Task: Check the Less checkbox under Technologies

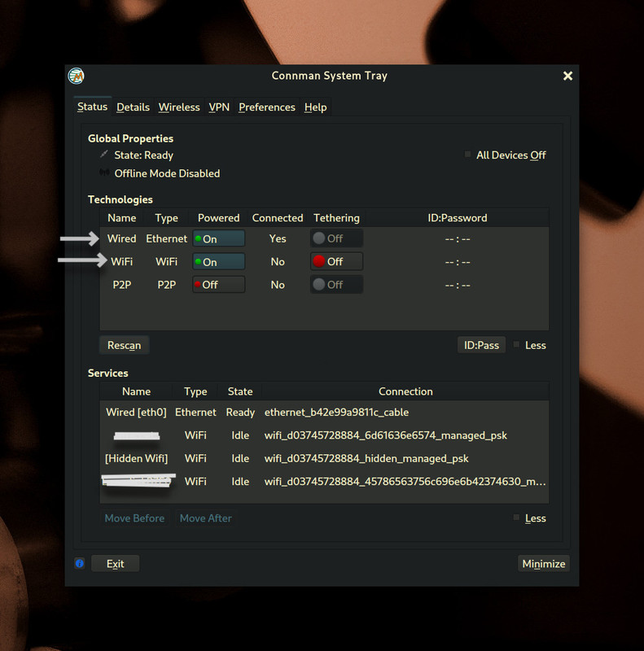Action: 516,344
